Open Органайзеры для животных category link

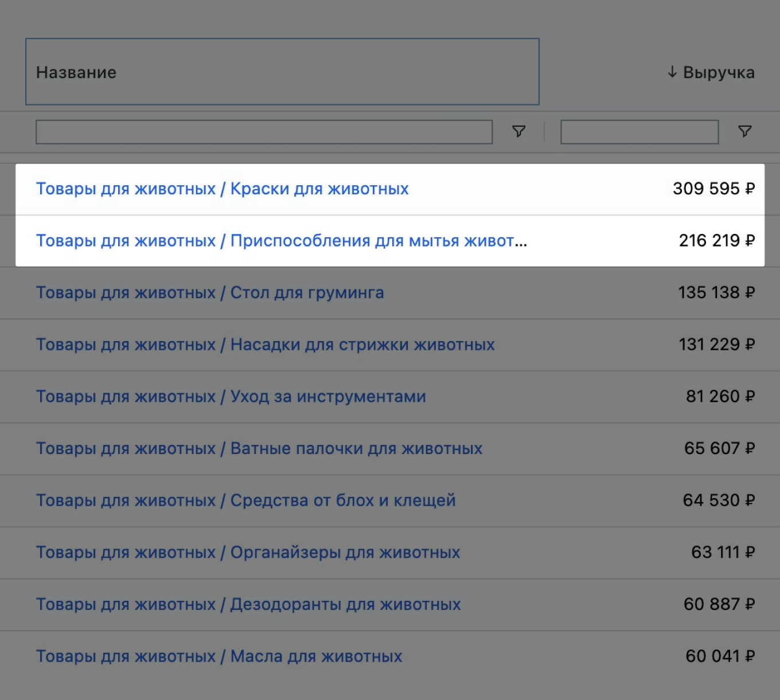(x=248, y=552)
